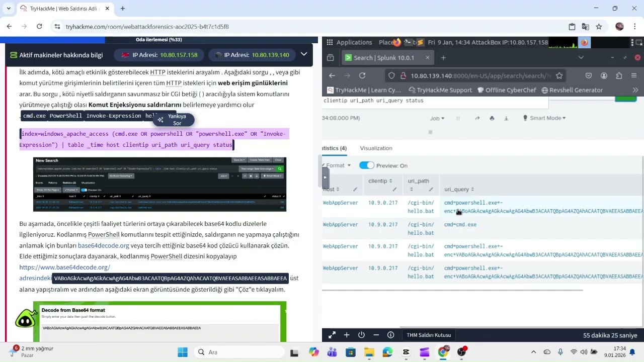The width and height of the screenshot is (644, 362).
Task: Export Splunk results with the download icon
Action: pyautogui.click(x=506, y=118)
